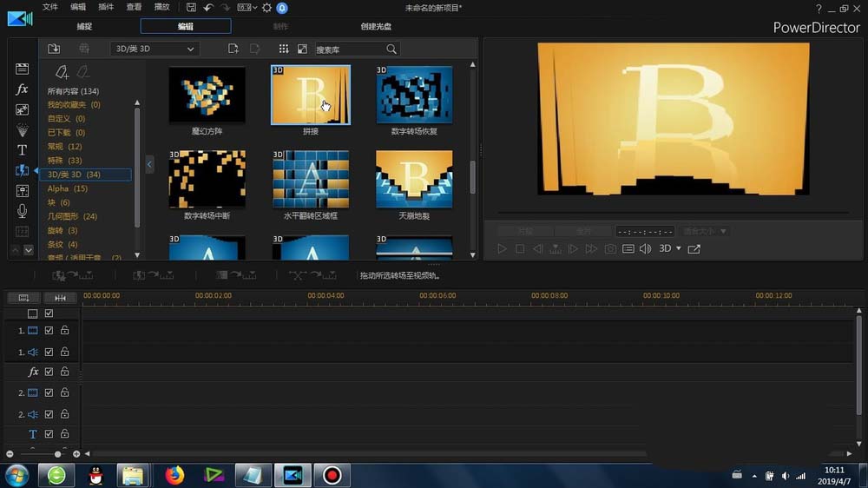Viewport: 868px width, 488px height.
Task: Open the 插件 menu
Action: point(106,7)
